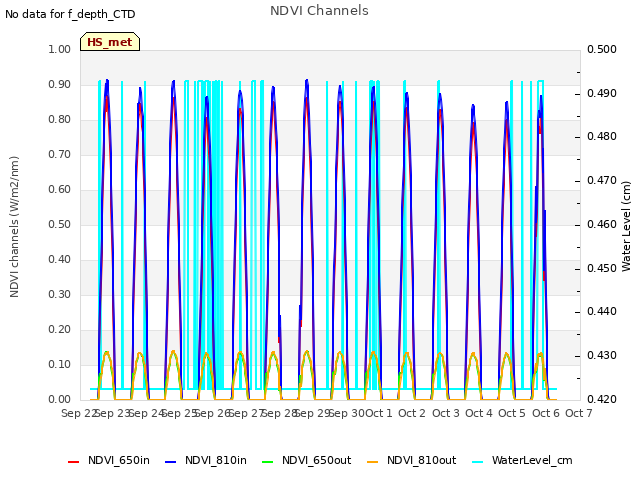Click the 0.500 right axis tick label
The image size is (640, 480).
602,49
